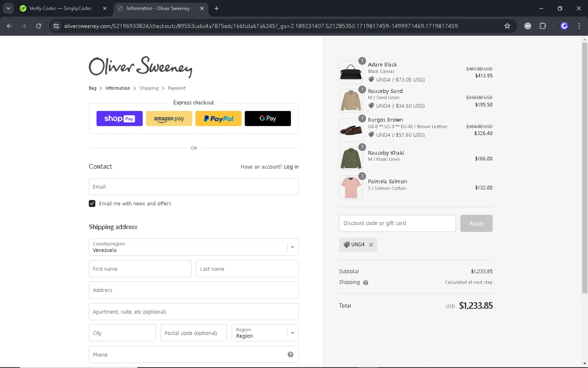The image size is (588, 368).
Task: Minimize the browser window
Action: (541, 8)
